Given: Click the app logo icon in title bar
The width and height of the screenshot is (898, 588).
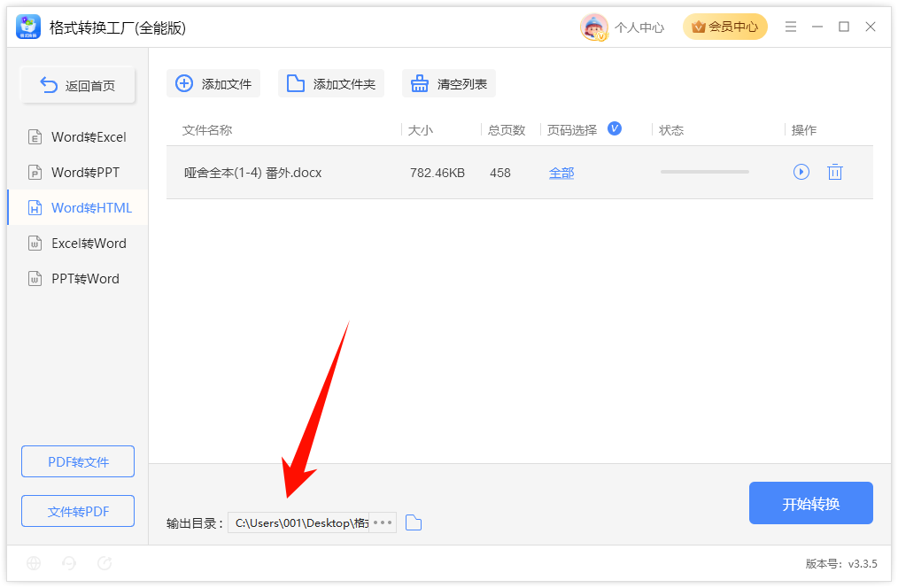Looking at the screenshot, I should tap(28, 27).
